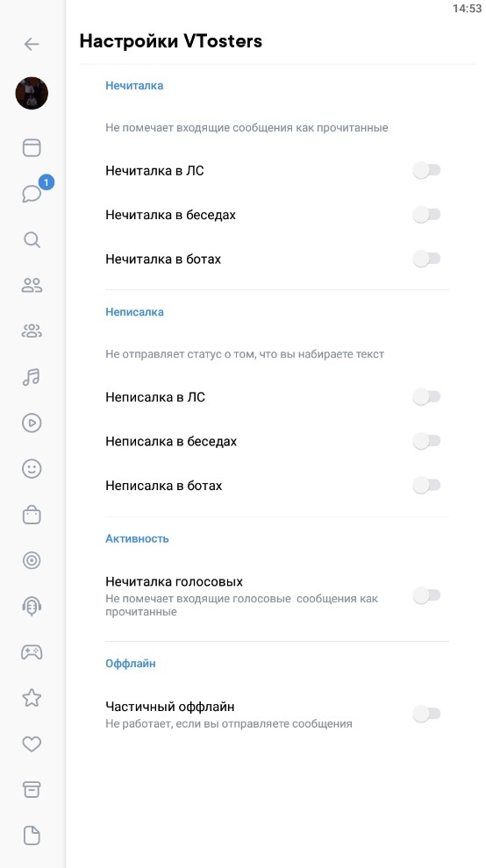Image resolution: width=486 pixels, height=868 pixels.
Task: Toggle Неписалка в беседах switch
Action: point(426,441)
